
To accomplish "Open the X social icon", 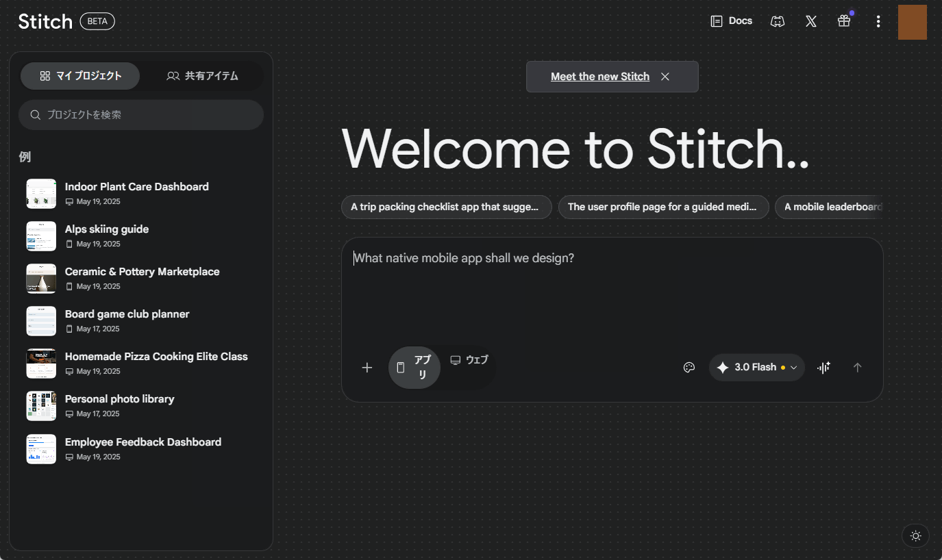I will tap(811, 21).
